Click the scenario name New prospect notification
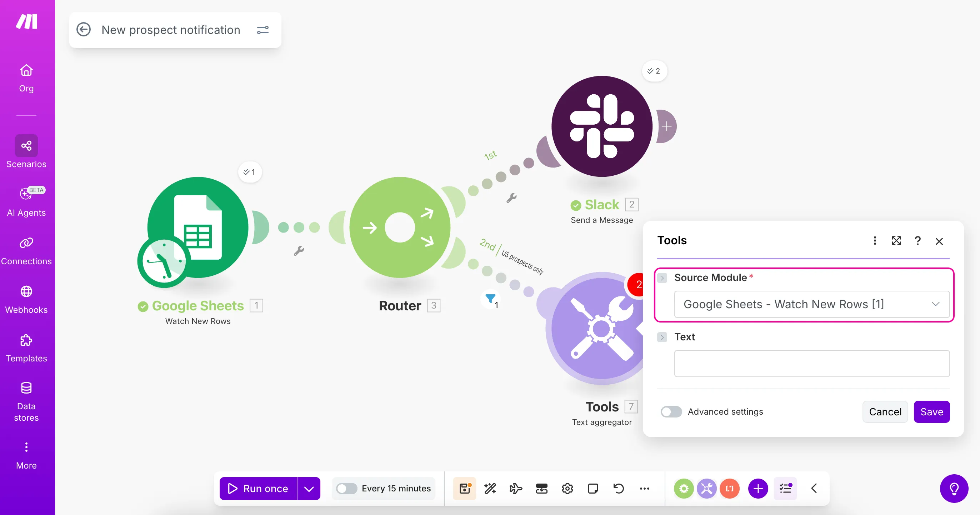 tap(171, 30)
